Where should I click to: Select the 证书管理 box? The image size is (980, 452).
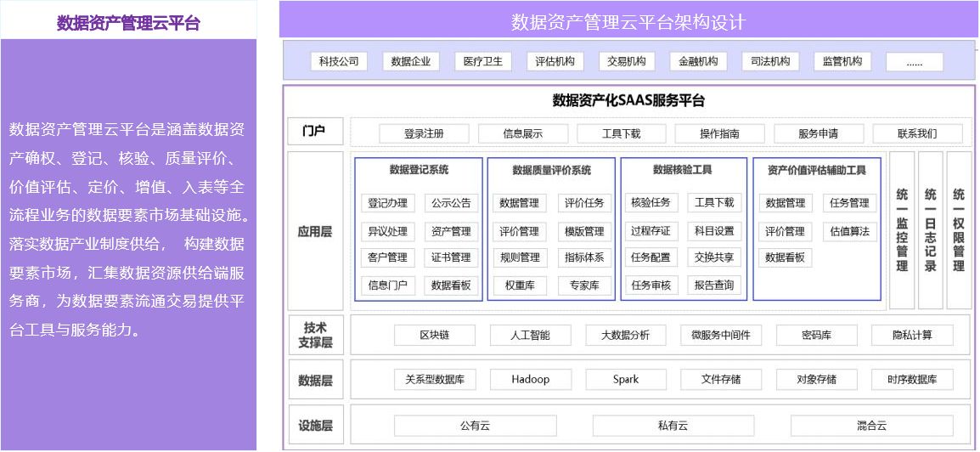point(451,257)
